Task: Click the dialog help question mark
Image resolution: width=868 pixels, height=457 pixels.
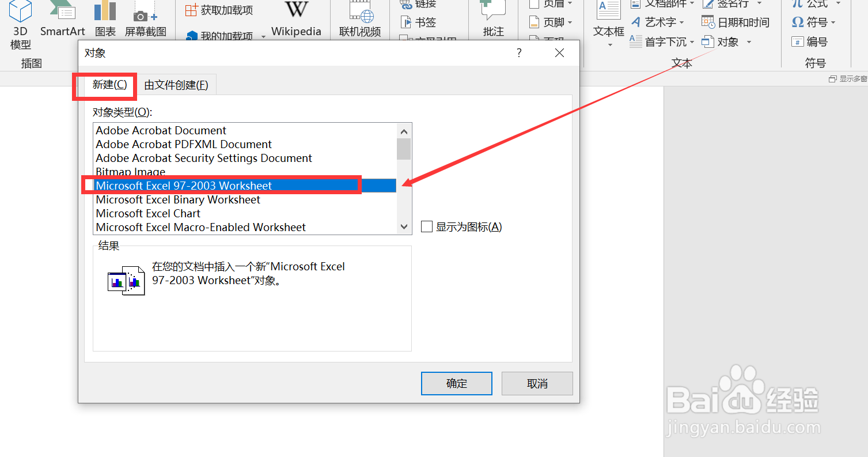Action: (x=519, y=53)
